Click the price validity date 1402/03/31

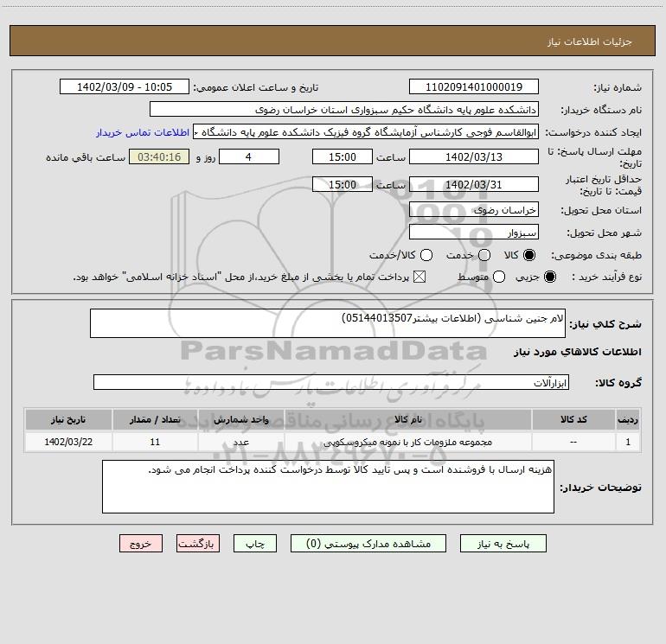(474, 185)
